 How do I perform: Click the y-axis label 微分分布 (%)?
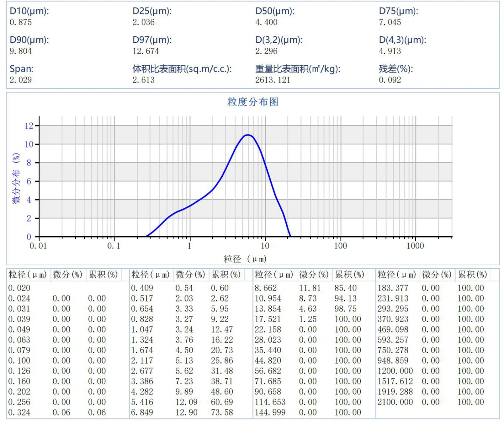point(16,179)
